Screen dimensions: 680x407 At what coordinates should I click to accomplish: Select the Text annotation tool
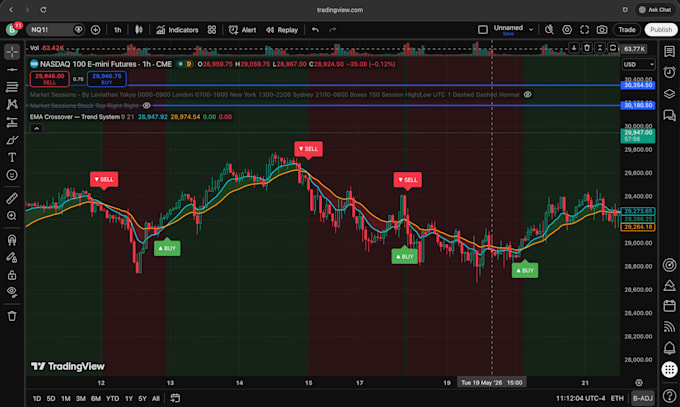pos(12,157)
